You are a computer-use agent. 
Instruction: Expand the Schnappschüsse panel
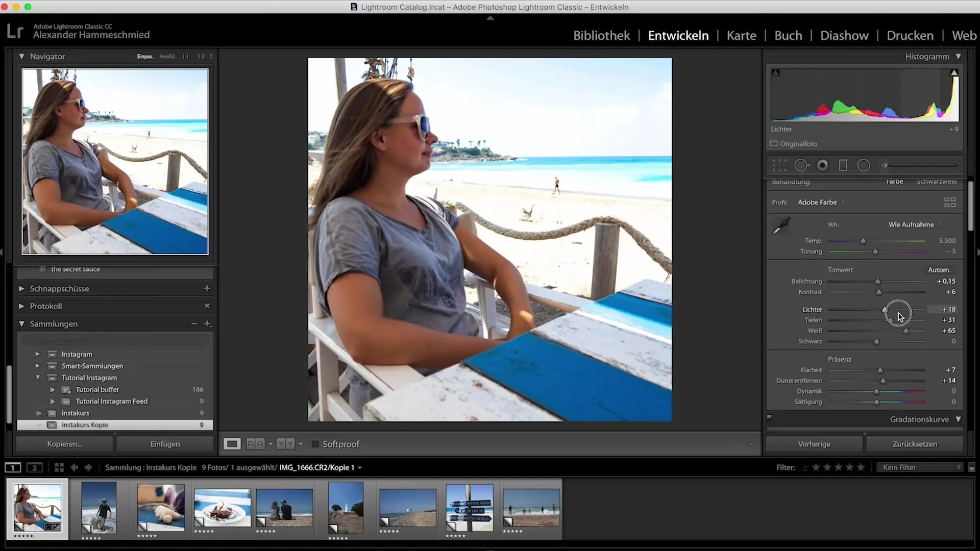(x=21, y=288)
